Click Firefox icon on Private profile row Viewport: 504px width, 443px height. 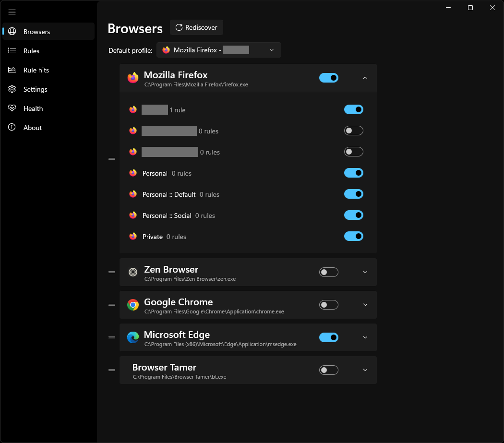click(133, 236)
